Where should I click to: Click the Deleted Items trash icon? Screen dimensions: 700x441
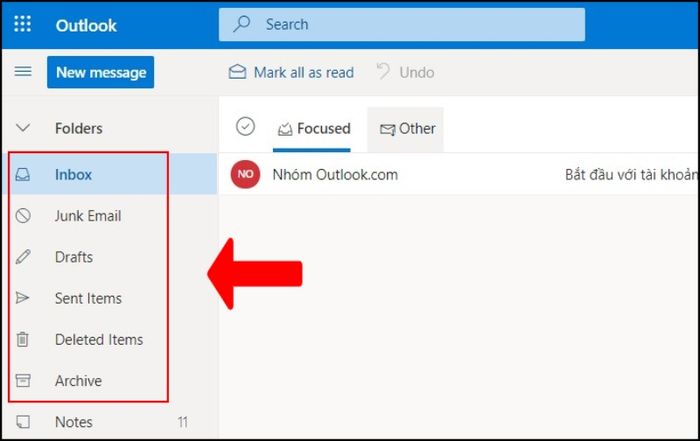coord(22,339)
